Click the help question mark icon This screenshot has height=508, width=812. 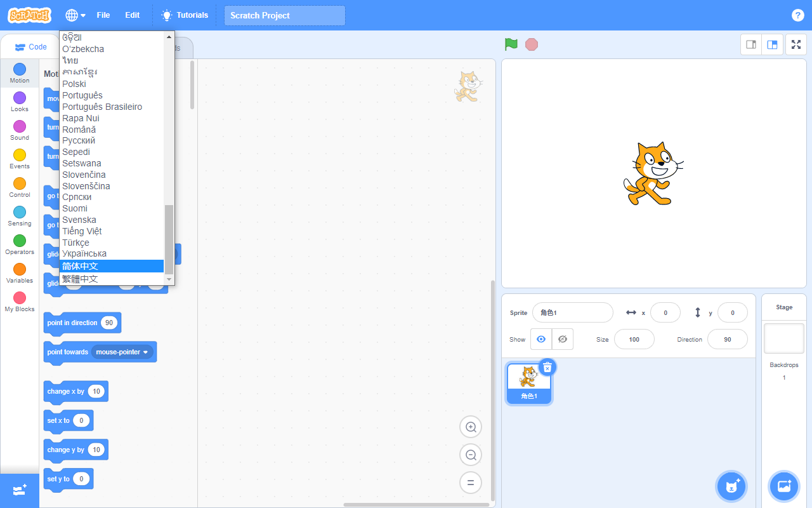798,15
